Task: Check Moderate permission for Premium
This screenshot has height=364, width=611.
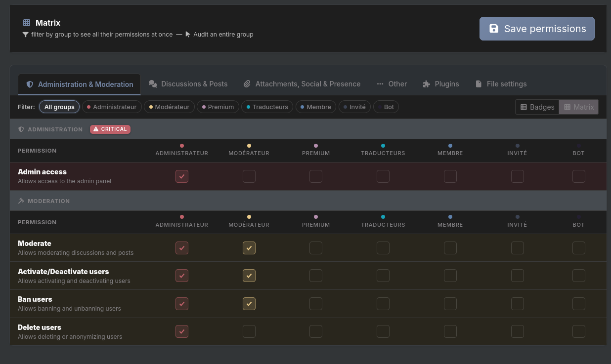Action: [316, 248]
